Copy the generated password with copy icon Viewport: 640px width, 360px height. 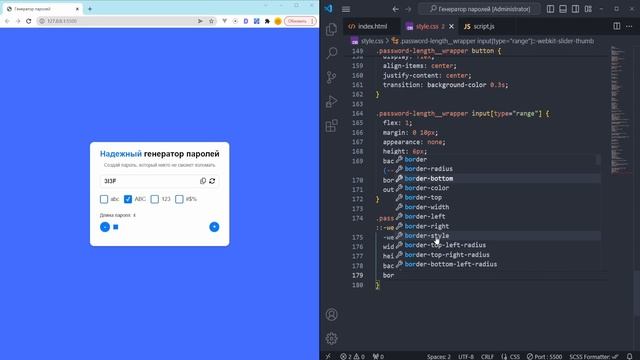203,181
